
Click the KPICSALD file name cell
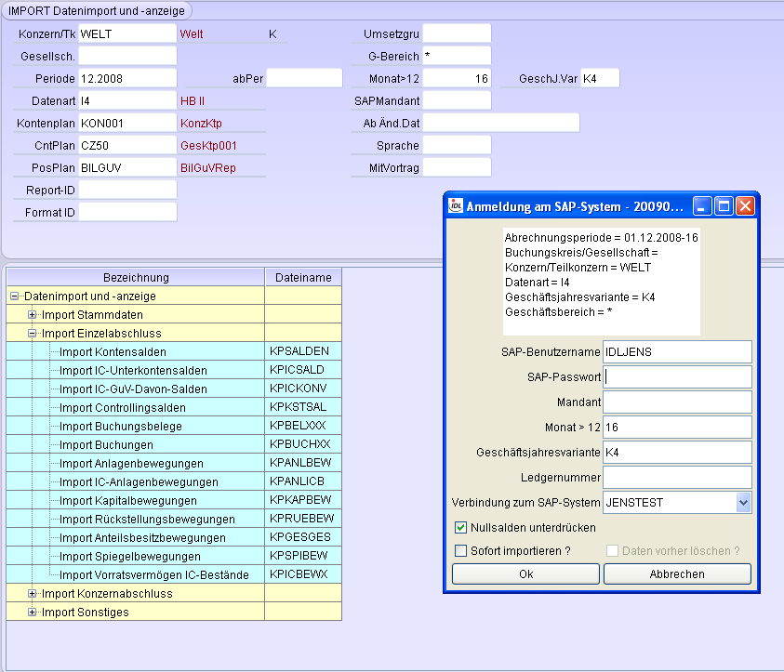pyautogui.click(x=303, y=370)
